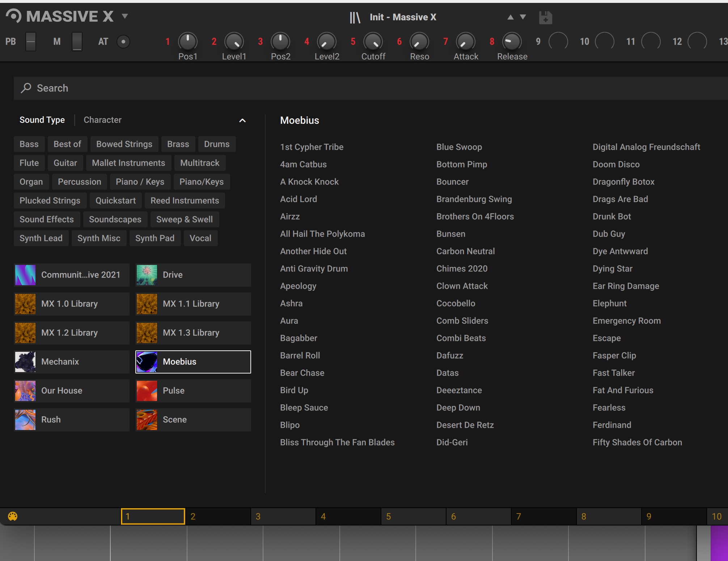Click the Release macro knob

coord(512,42)
